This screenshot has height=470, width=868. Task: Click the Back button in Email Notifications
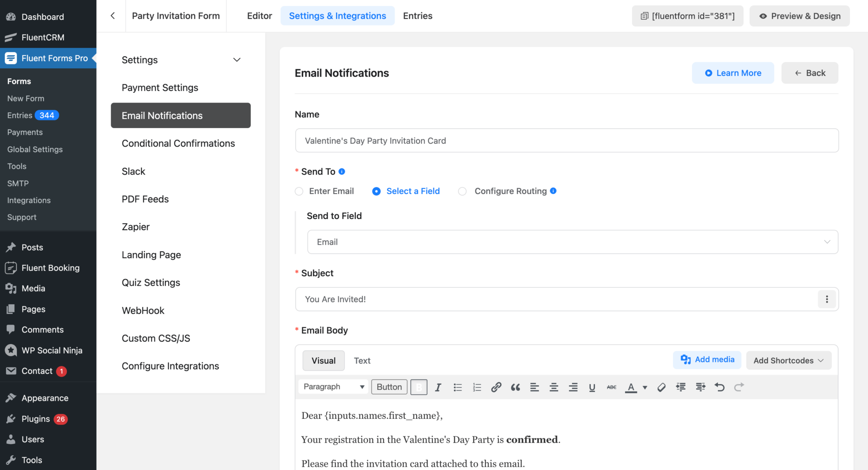click(810, 73)
